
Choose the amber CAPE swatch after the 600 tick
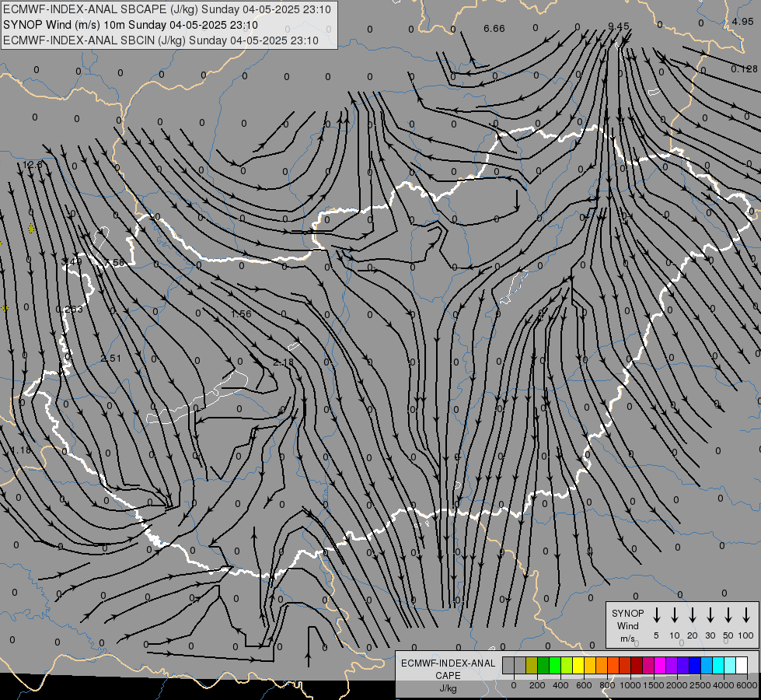click(590, 665)
